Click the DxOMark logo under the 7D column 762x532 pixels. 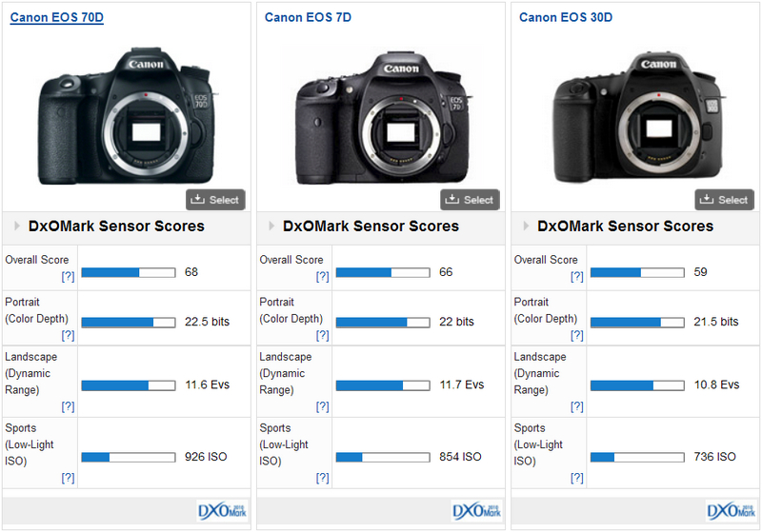click(x=477, y=511)
